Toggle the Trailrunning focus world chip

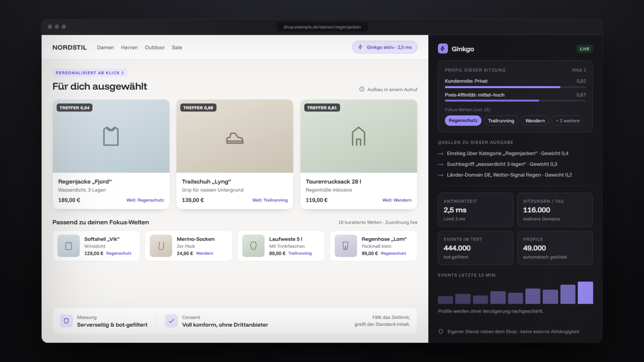tap(501, 121)
